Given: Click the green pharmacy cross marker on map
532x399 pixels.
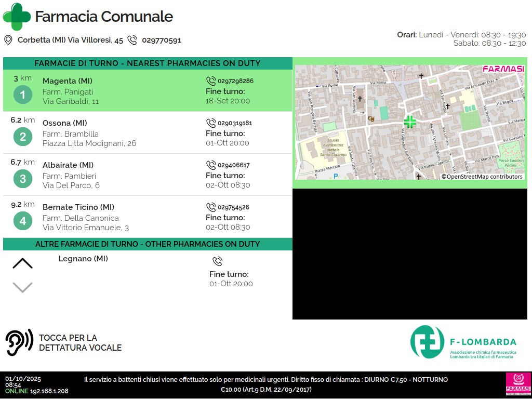Looking at the screenshot, I should [410, 122].
